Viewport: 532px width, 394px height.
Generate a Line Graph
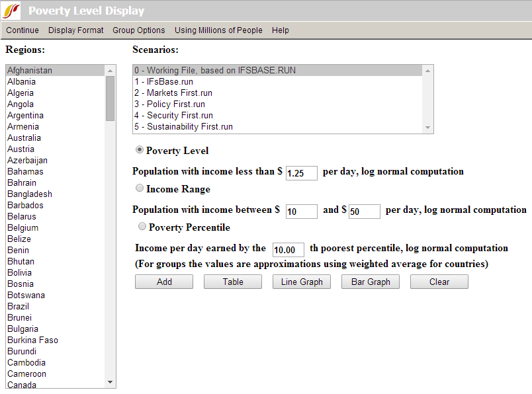click(302, 282)
